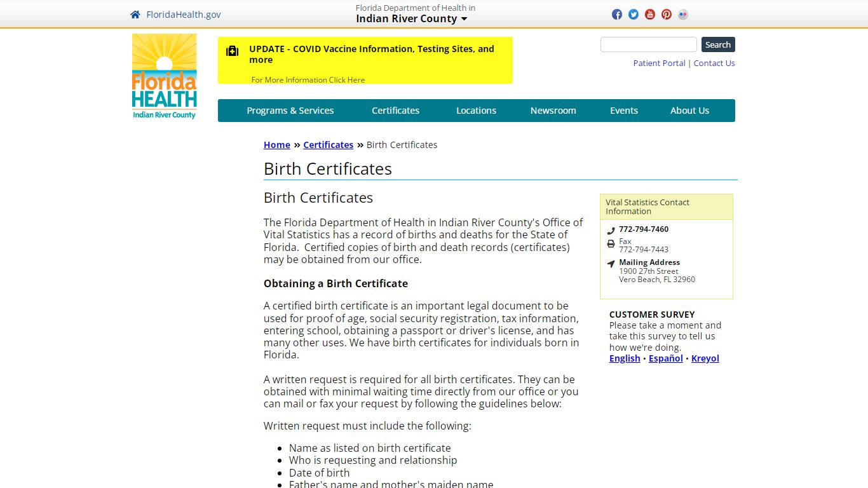Open the Patient Portal link
The height and width of the screenshot is (488, 868).
click(x=660, y=63)
